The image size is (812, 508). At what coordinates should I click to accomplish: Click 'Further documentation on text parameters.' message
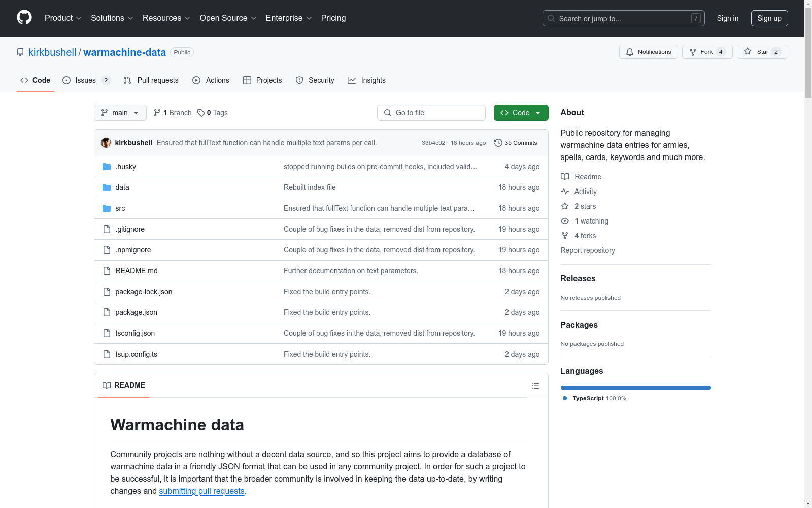tap(351, 271)
